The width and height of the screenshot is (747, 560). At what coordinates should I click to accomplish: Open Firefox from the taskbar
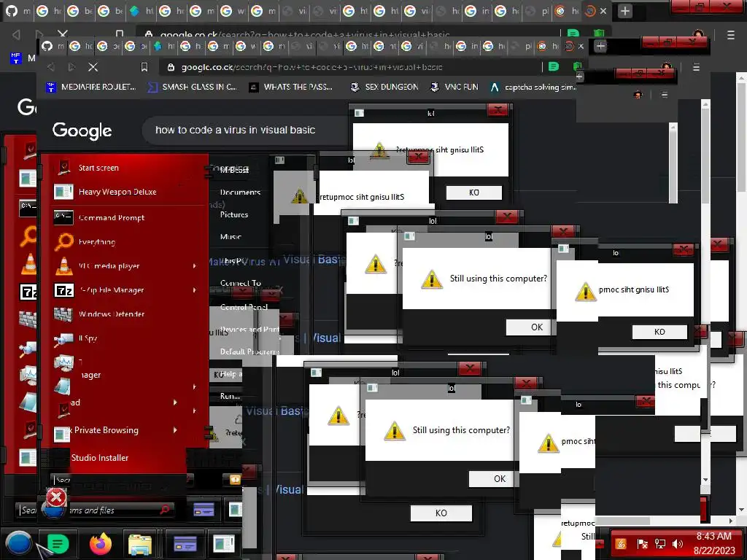(x=101, y=544)
